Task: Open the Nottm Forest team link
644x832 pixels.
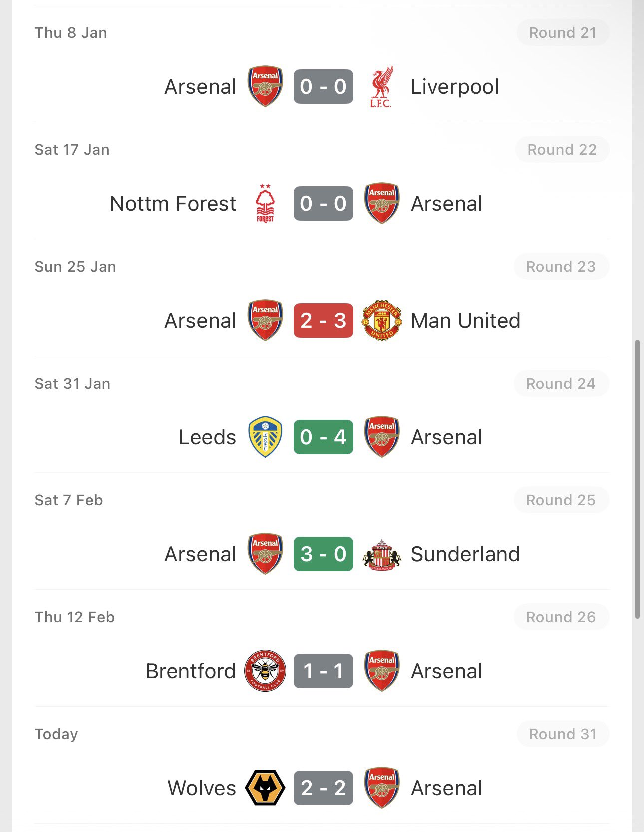Action: tap(173, 204)
